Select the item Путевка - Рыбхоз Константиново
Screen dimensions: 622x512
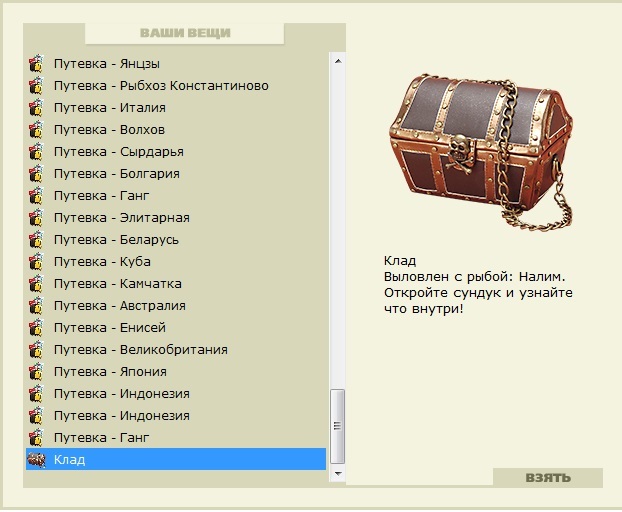point(176,86)
